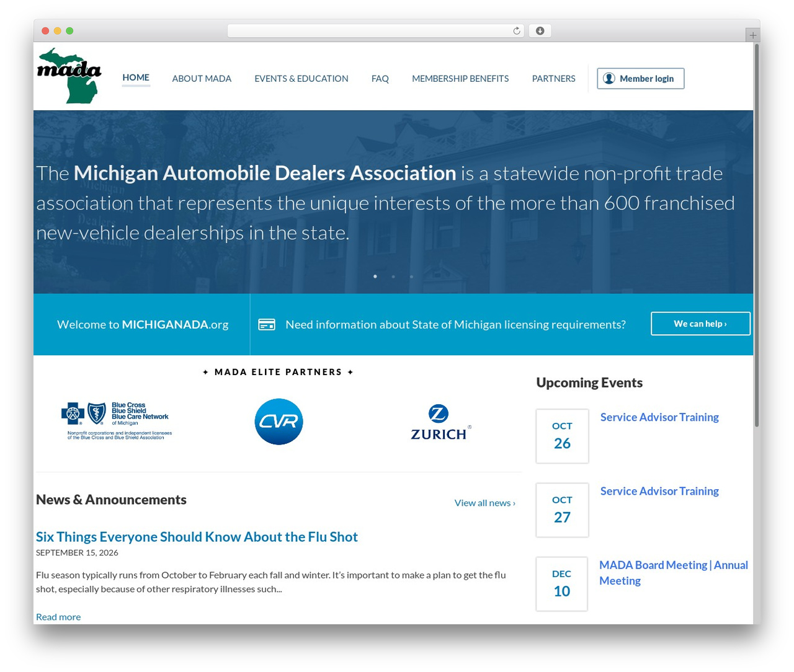Click the OCT 26 date box
The height and width of the screenshot is (672, 794).
click(x=562, y=436)
